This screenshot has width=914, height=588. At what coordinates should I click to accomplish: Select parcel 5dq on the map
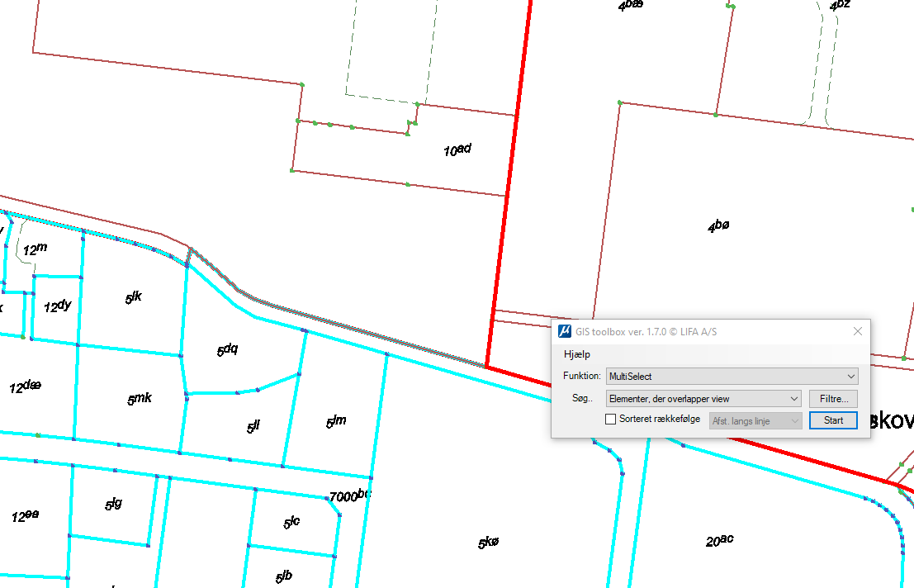click(227, 350)
